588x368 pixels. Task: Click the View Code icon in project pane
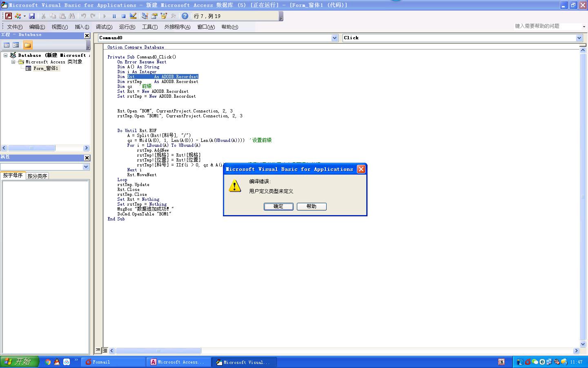click(7, 45)
